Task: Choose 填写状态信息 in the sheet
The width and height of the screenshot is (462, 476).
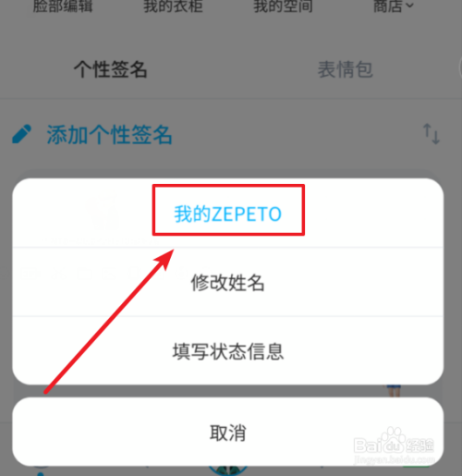Action: click(228, 351)
